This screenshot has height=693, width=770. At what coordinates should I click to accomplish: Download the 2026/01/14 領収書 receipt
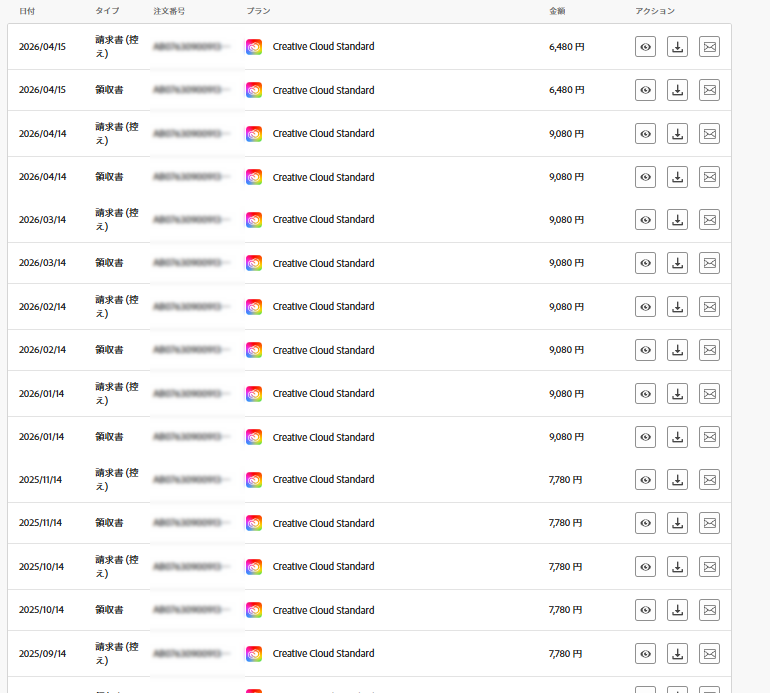point(677,437)
